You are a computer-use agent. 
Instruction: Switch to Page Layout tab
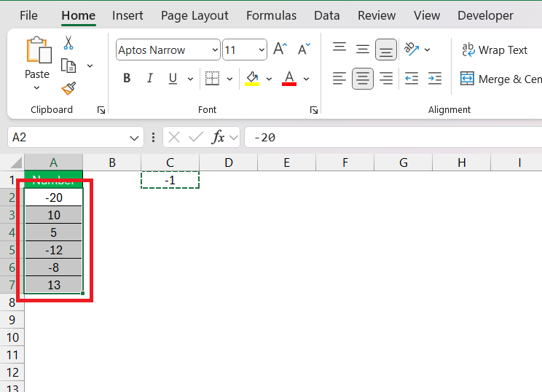pyautogui.click(x=195, y=15)
